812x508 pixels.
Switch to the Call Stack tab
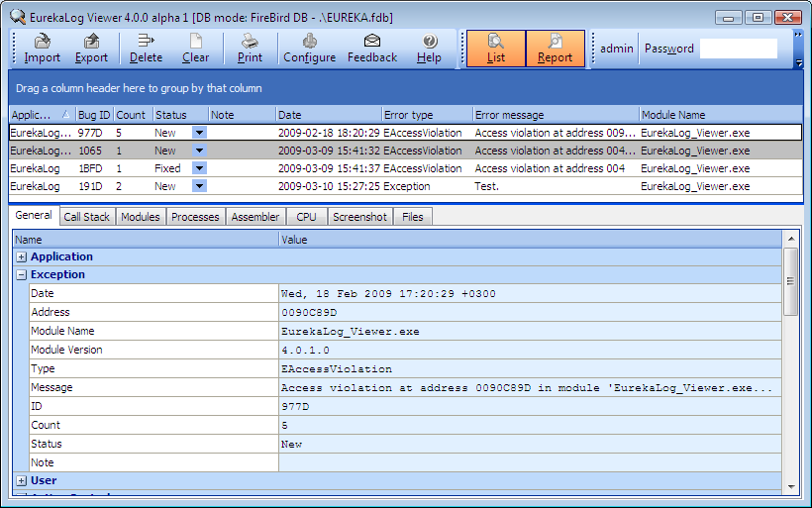point(86,217)
